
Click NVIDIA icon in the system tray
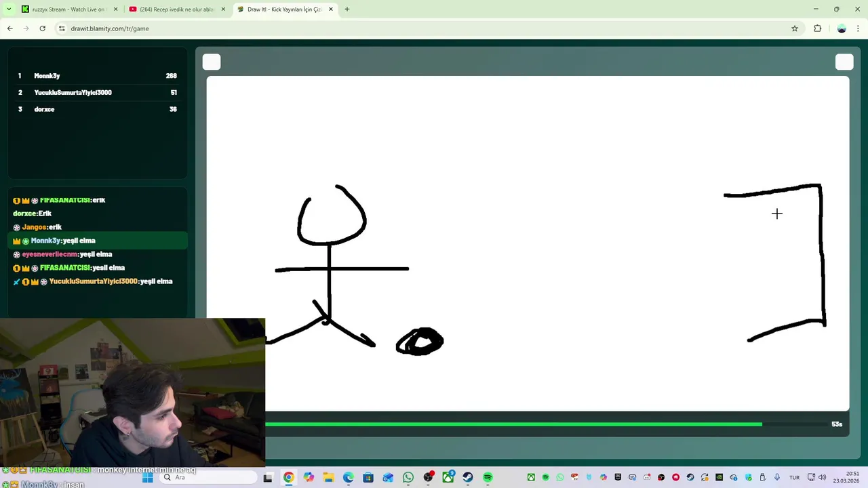tap(719, 478)
